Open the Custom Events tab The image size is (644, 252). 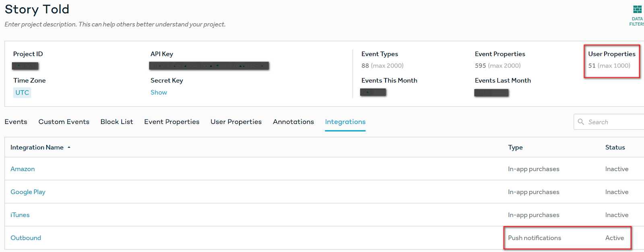[64, 122]
